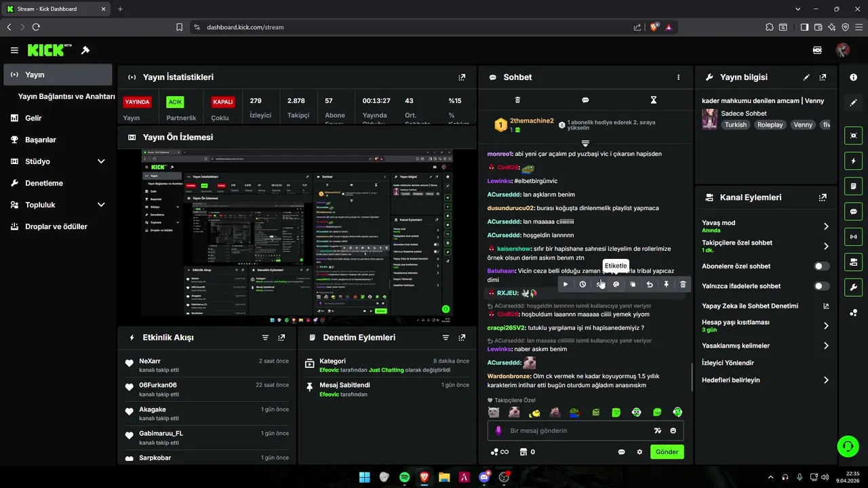
Task: Expand Yavaş mod options
Action: 826,226
